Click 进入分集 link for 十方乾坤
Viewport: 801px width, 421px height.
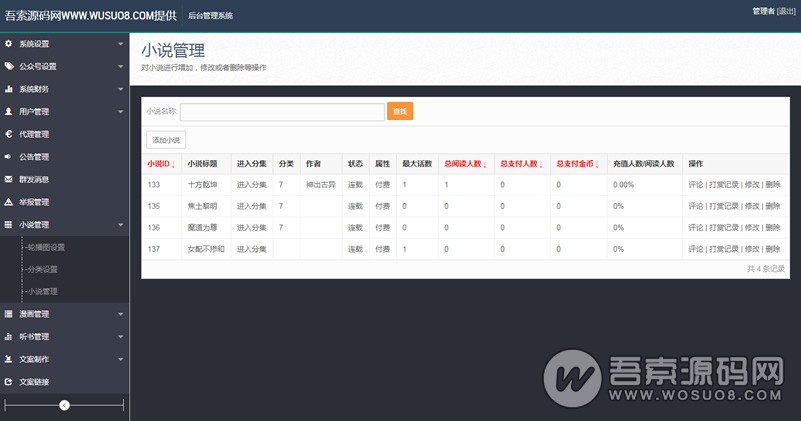tap(252, 185)
